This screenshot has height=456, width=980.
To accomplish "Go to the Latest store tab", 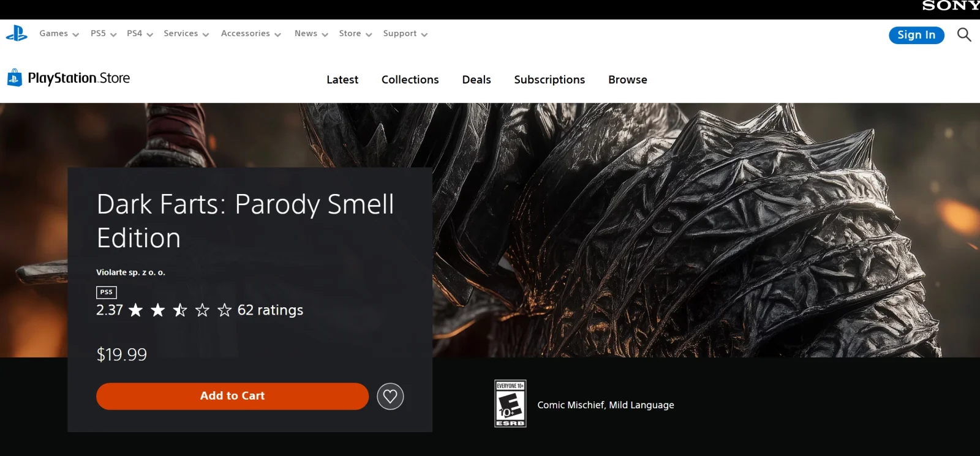I will tap(342, 80).
